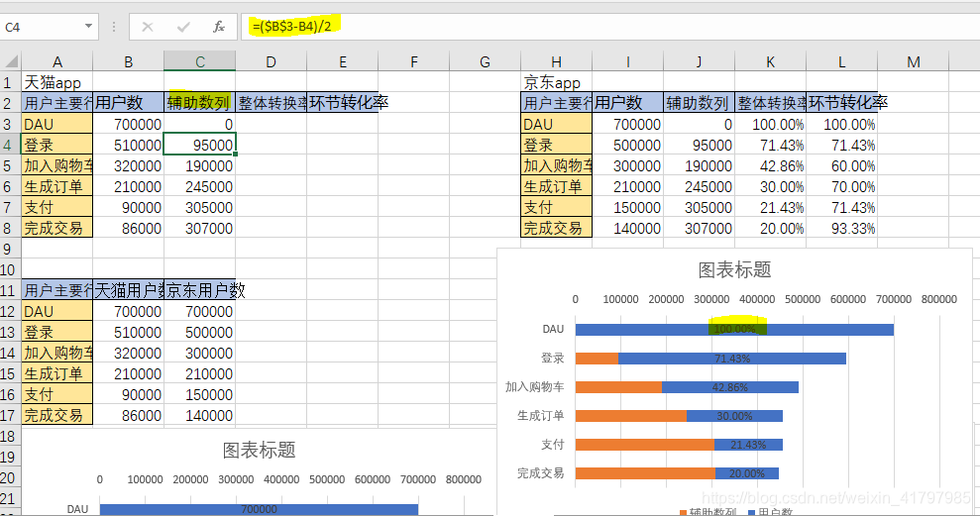Select the 环节转化率 header cell in column E

(x=343, y=102)
